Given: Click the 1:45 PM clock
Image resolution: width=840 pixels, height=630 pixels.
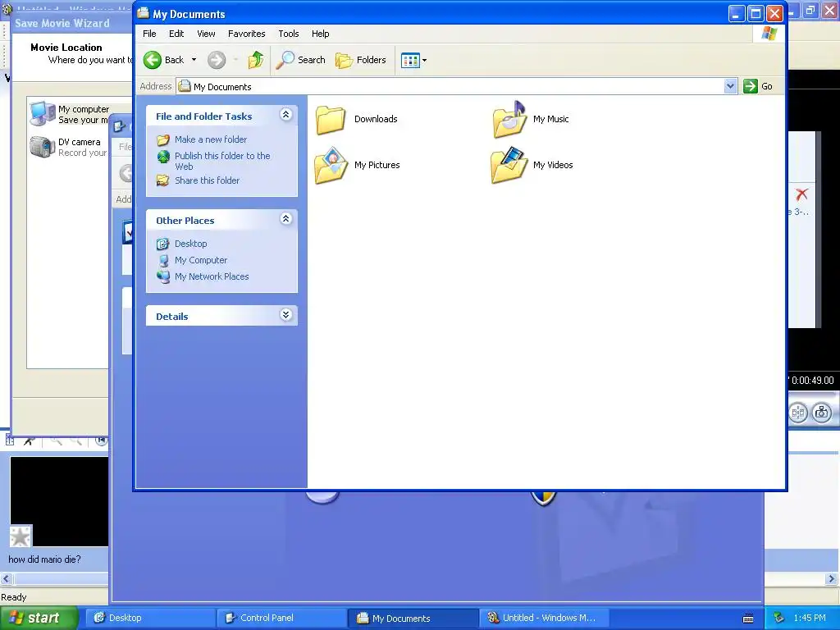Looking at the screenshot, I should point(810,618).
